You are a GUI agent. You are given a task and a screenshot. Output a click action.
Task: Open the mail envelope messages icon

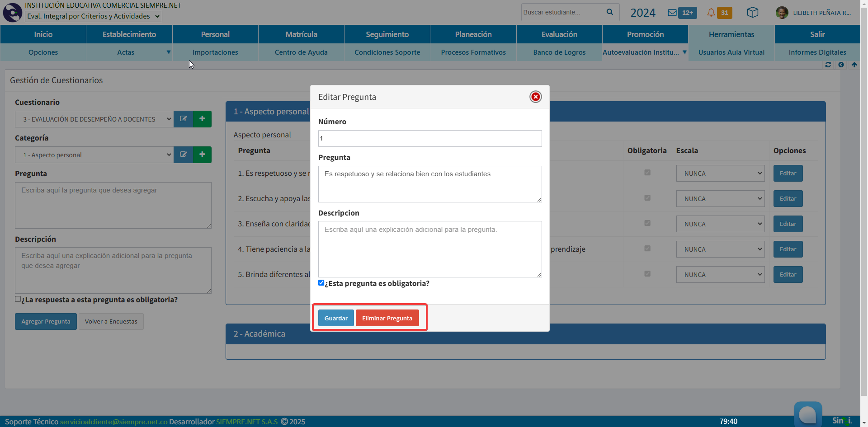tap(672, 13)
